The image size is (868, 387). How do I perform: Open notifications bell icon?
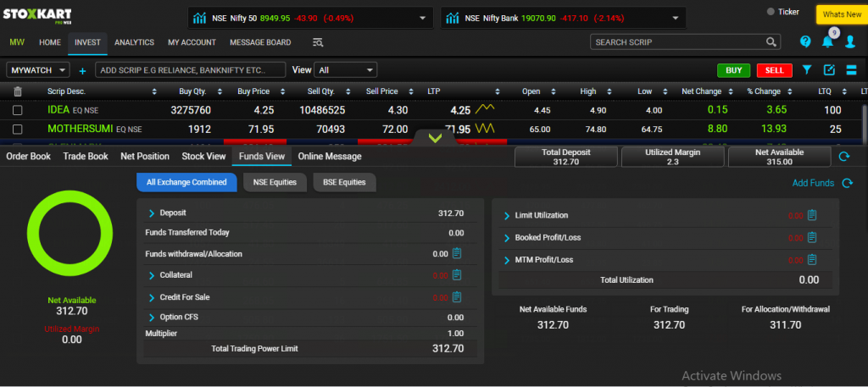tap(827, 41)
